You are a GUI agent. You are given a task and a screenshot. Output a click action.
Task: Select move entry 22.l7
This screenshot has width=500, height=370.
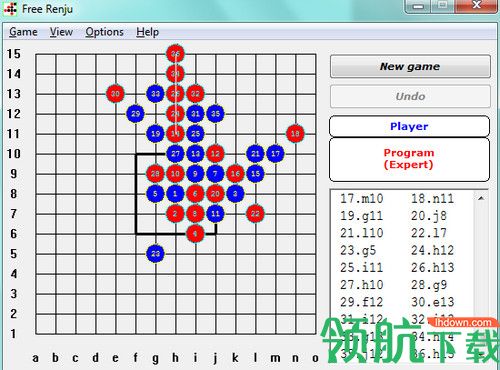click(x=429, y=233)
